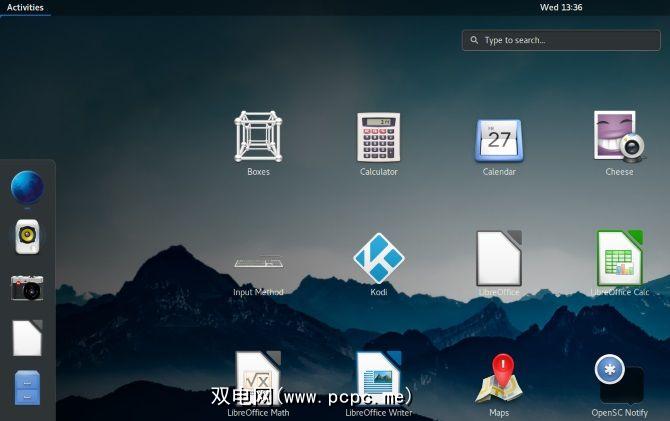Open LibreOffice Math
670x421 pixels.
point(258,377)
